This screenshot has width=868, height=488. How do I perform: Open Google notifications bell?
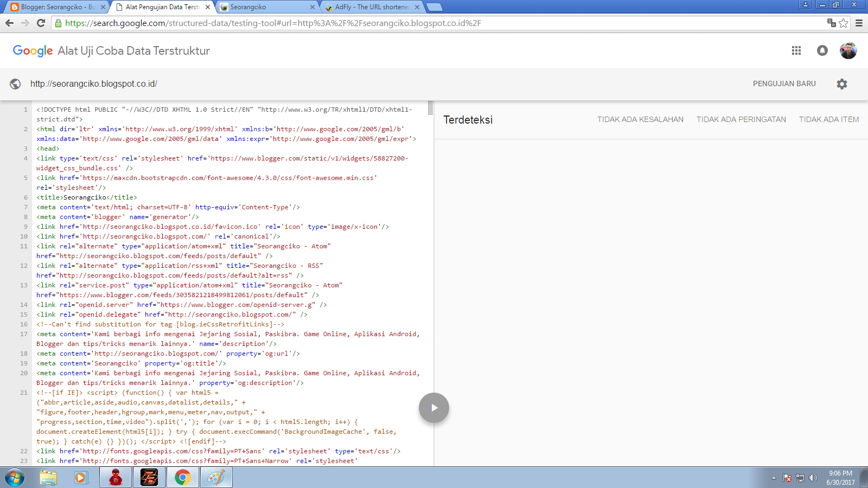(x=822, y=50)
